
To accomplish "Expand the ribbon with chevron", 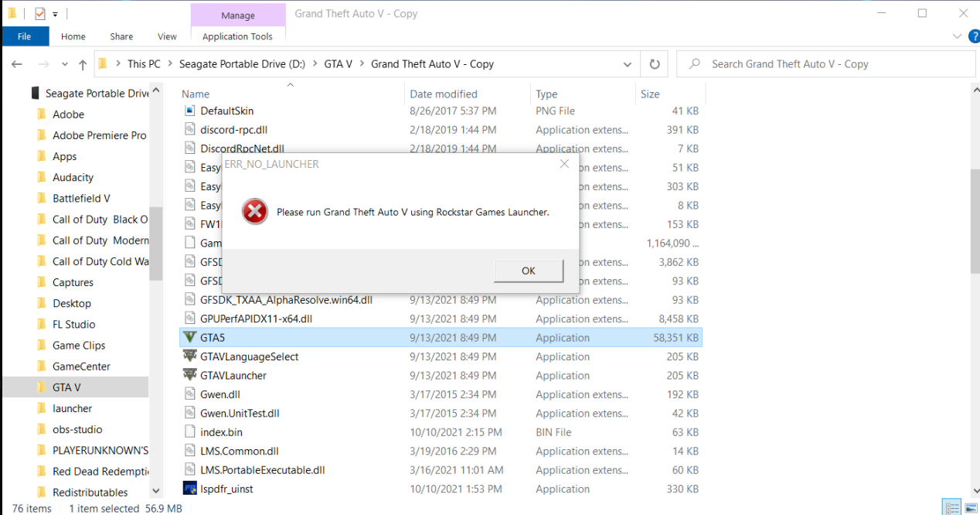I will pyautogui.click(x=957, y=36).
